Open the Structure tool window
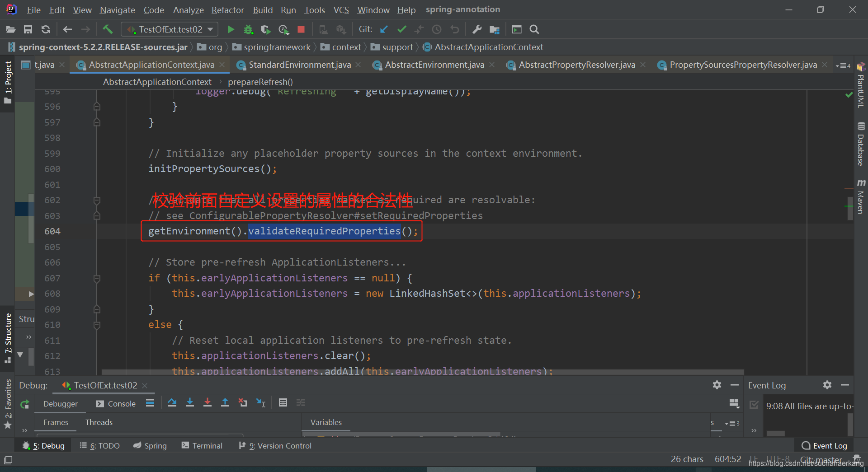 [8, 338]
